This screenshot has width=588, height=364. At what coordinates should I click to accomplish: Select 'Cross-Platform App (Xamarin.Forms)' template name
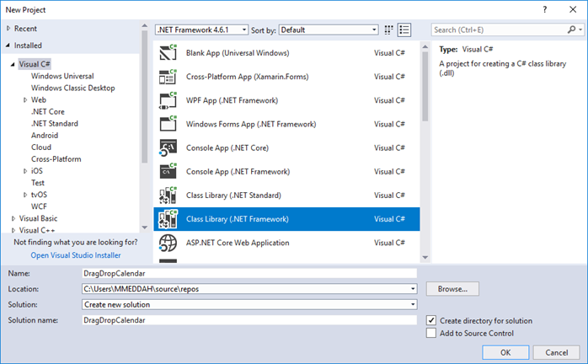pos(247,77)
